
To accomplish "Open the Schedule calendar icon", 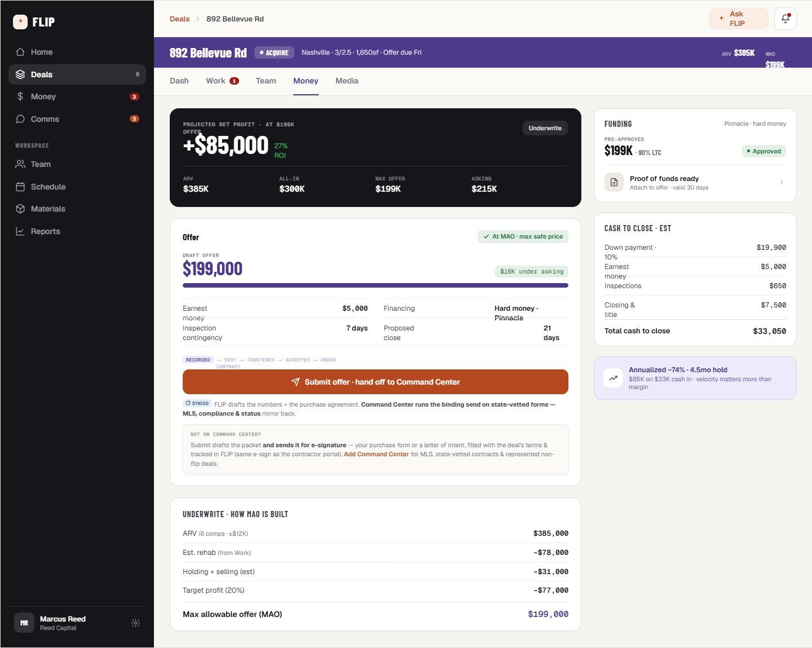I will point(20,187).
